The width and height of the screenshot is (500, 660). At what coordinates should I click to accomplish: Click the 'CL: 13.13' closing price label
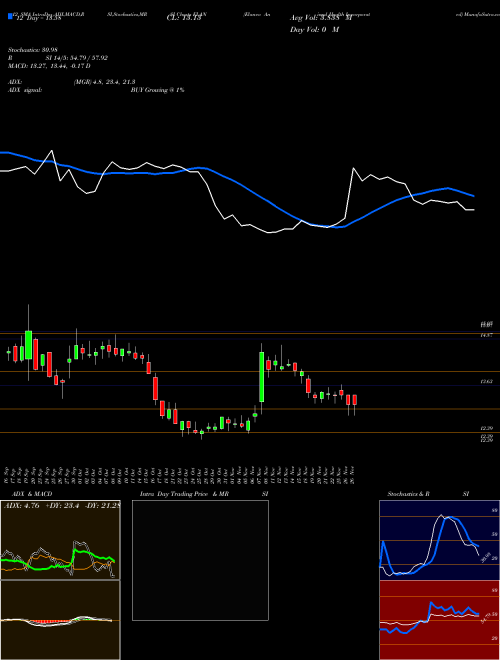tap(183, 18)
